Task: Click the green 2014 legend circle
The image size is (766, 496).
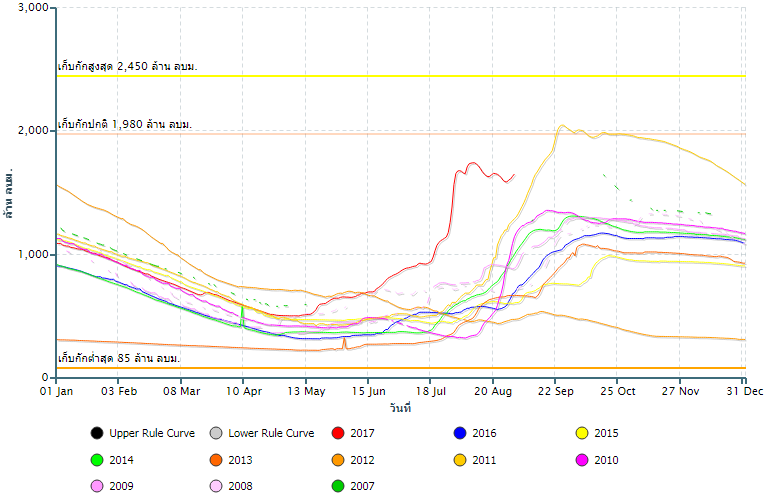Action: point(96,460)
